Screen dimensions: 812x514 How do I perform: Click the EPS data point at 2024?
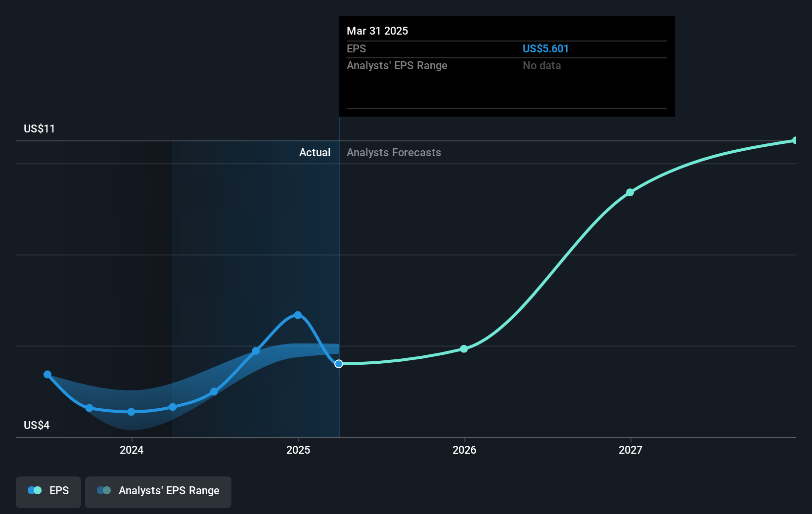pyautogui.click(x=131, y=412)
